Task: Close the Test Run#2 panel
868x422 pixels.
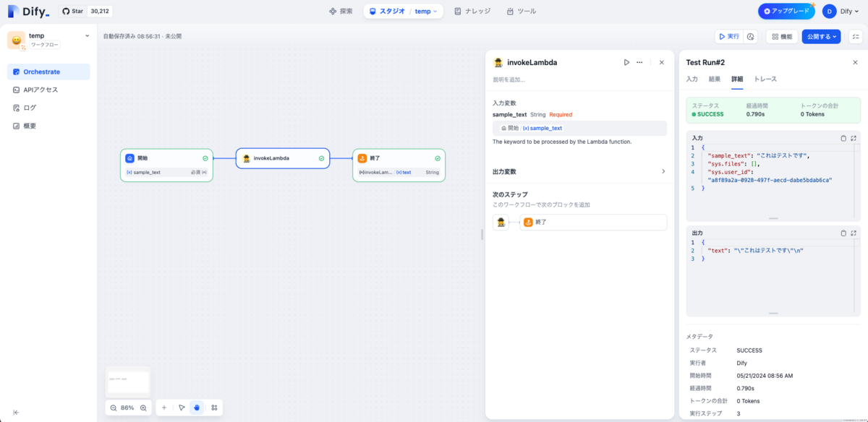Action: tap(855, 62)
